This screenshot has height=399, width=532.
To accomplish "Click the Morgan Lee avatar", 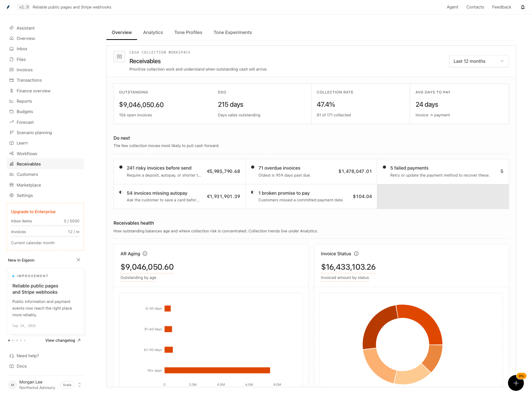I will click(x=13, y=385).
